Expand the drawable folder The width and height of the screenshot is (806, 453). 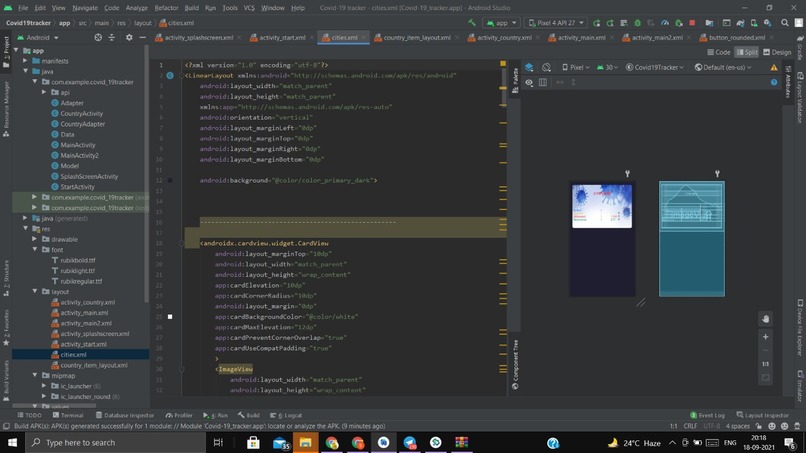point(34,239)
